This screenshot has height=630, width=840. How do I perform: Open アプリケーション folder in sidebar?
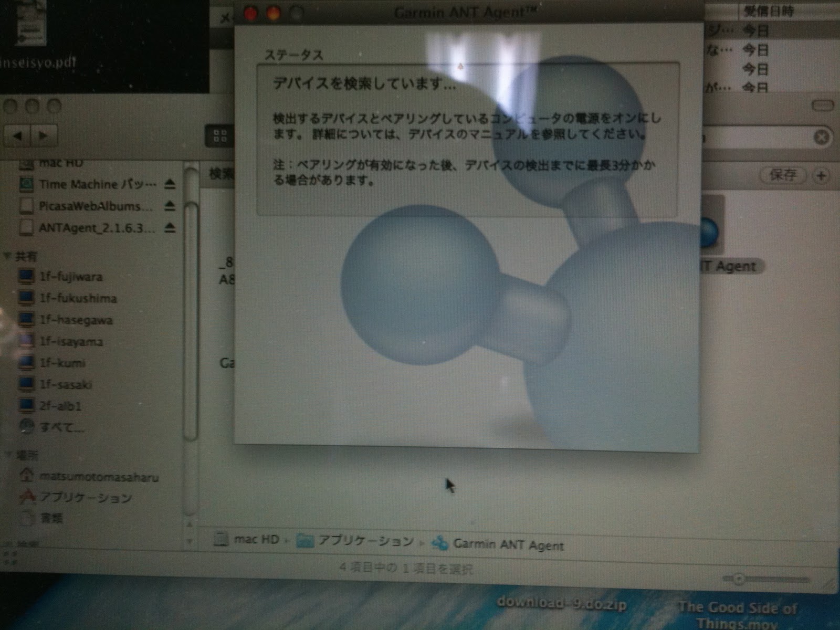coord(75,497)
